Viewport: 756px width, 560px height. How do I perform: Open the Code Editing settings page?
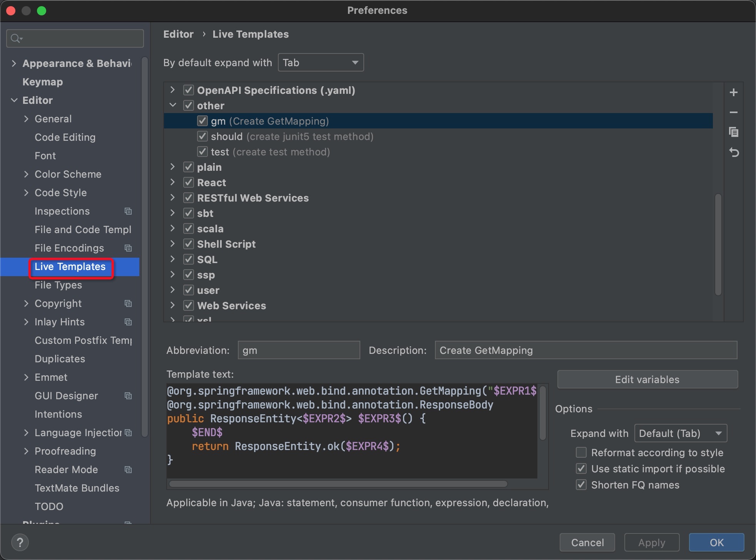point(65,137)
